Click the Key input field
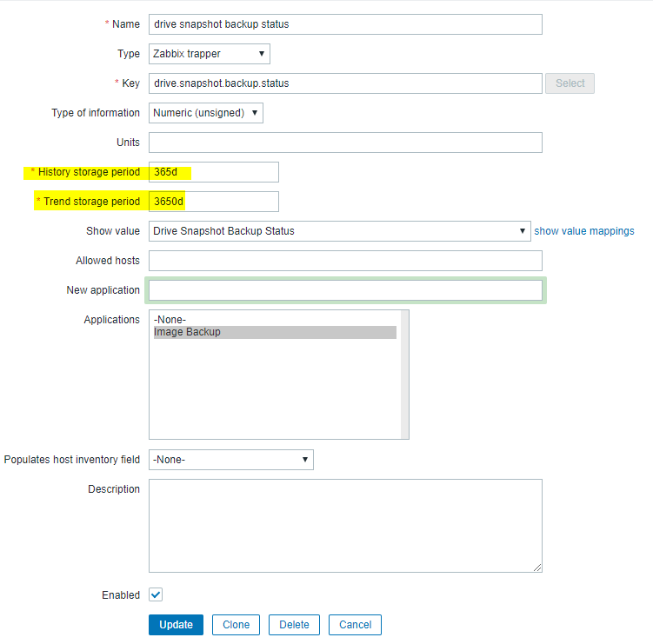 tap(345, 83)
